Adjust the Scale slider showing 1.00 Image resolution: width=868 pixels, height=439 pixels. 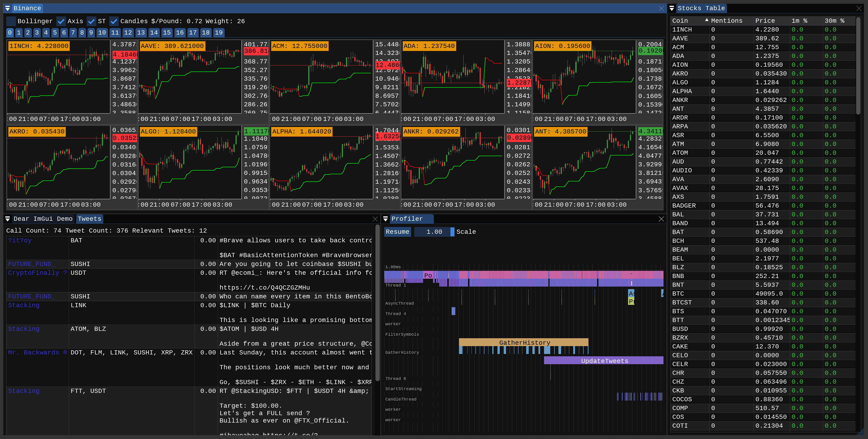click(x=434, y=232)
